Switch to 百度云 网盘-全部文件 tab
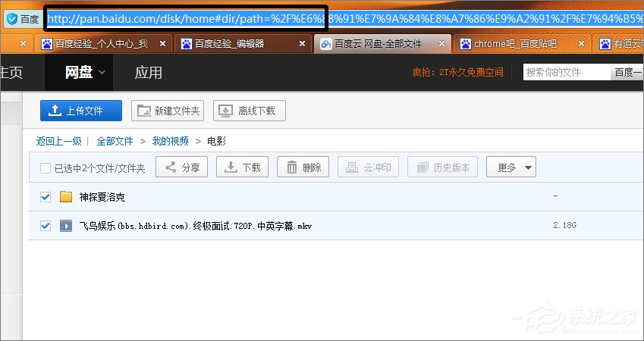This screenshot has height=341, width=644. tap(382, 43)
